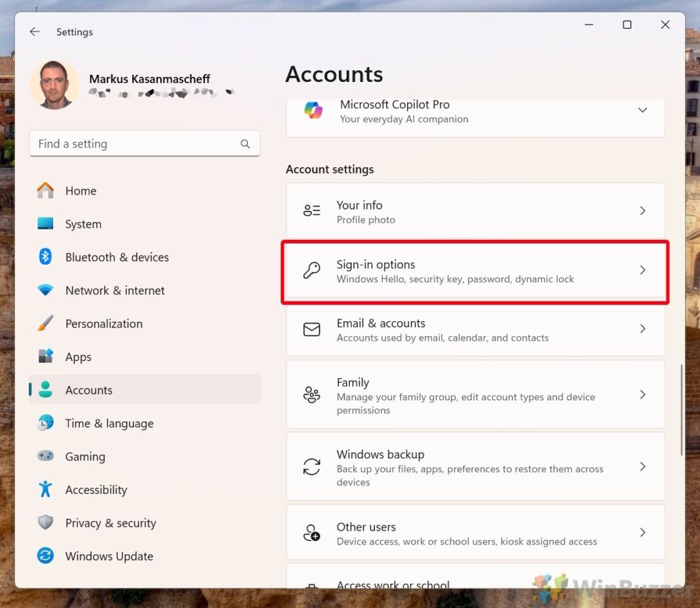The height and width of the screenshot is (608, 700).
Task: Click the Network wifi icon
Action: [x=45, y=290]
